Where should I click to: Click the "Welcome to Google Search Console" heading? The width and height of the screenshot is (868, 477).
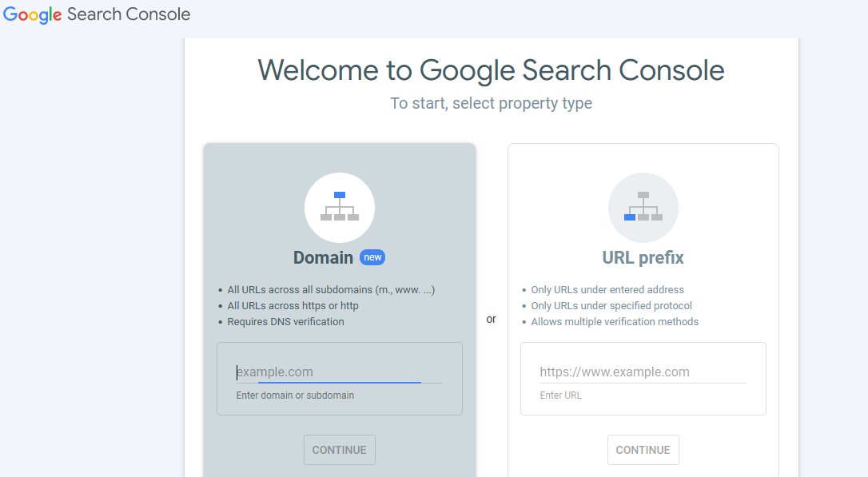pos(491,70)
